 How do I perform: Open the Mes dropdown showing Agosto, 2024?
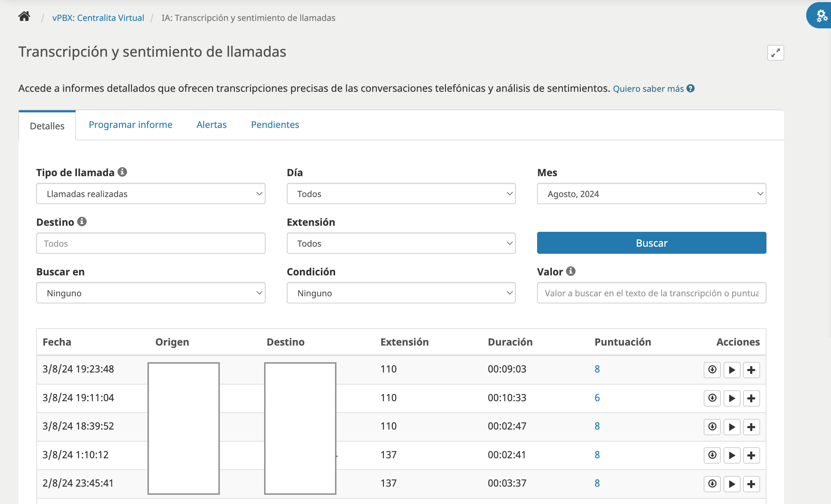(x=652, y=194)
